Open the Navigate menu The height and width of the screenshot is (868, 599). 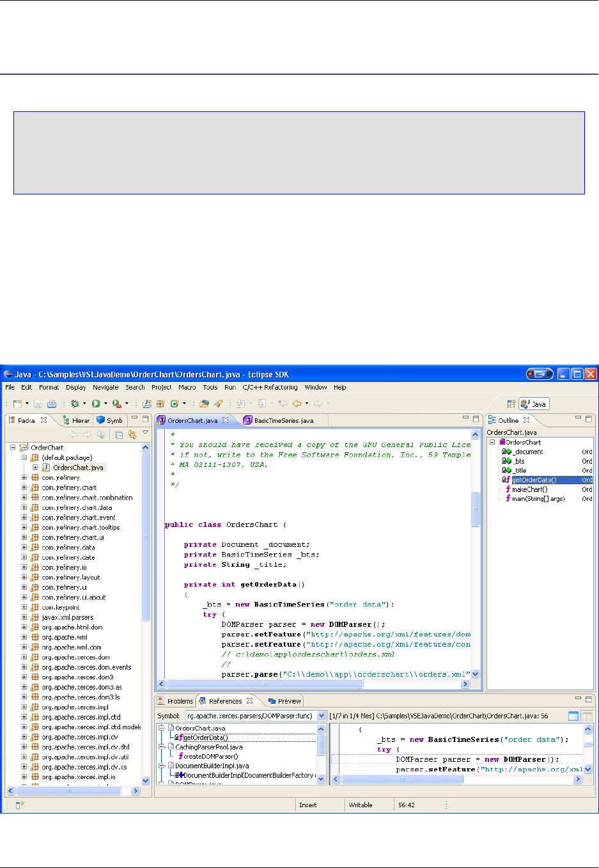105,387
